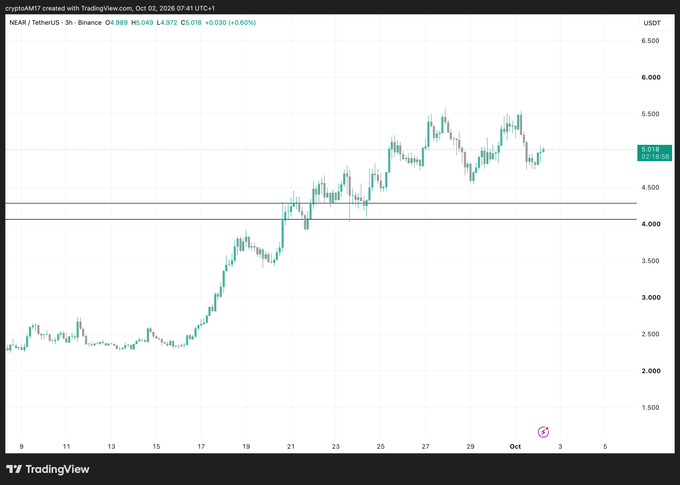This screenshot has width=680, height=485.
Task: Click the close value C5.018
Action: tap(191, 23)
